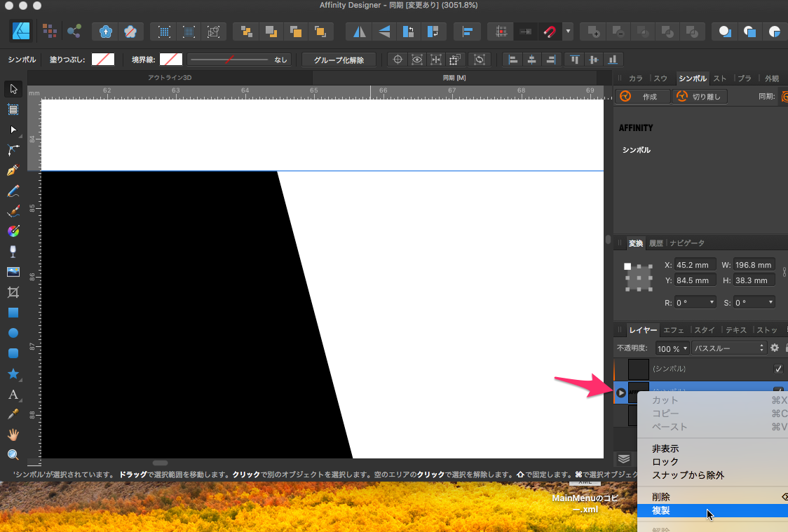Image resolution: width=788 pixels, height=532 pixels.
Task: Select the Artistic Text tool
Action: (13, 394)
